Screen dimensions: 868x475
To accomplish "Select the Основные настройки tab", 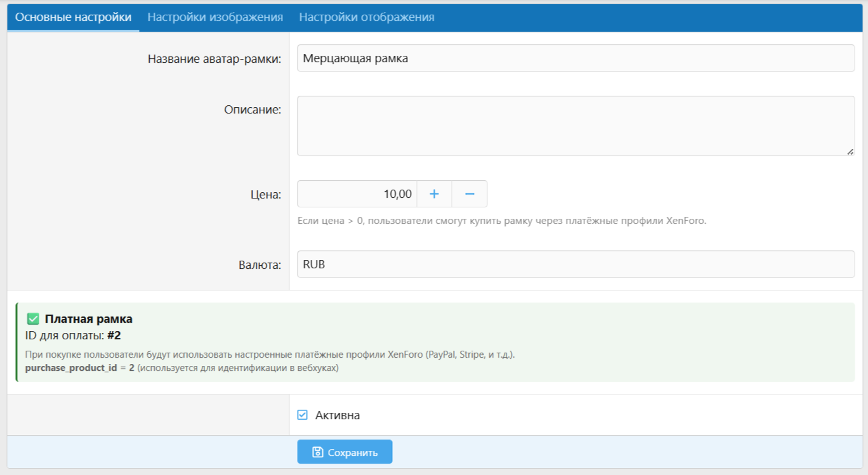I will [x=73, y=17].
